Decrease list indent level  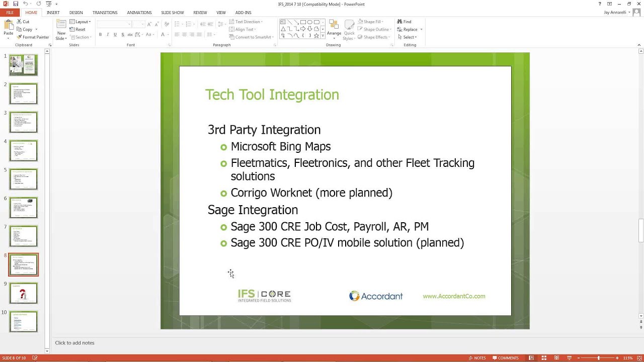203,24
